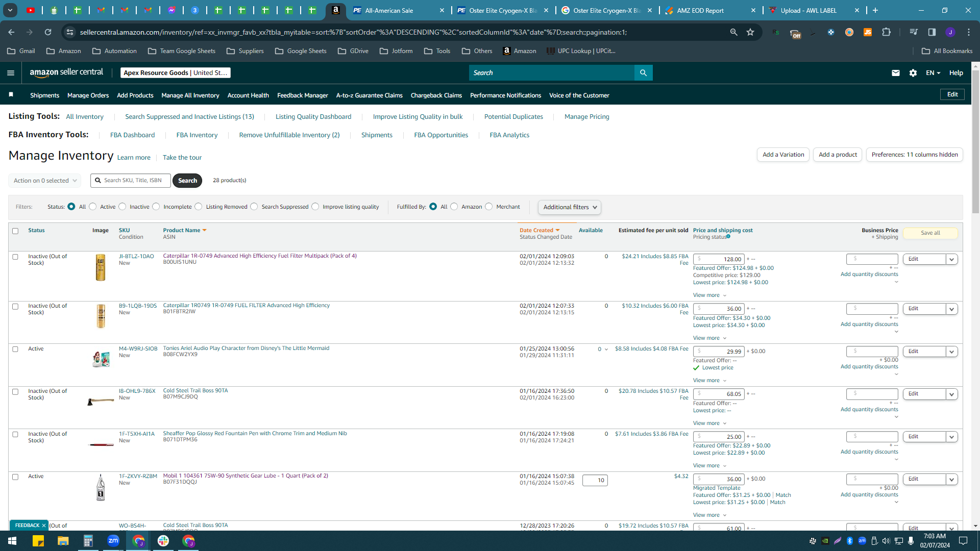Open Preferences: 11 columns hidden

click(915, 155)
